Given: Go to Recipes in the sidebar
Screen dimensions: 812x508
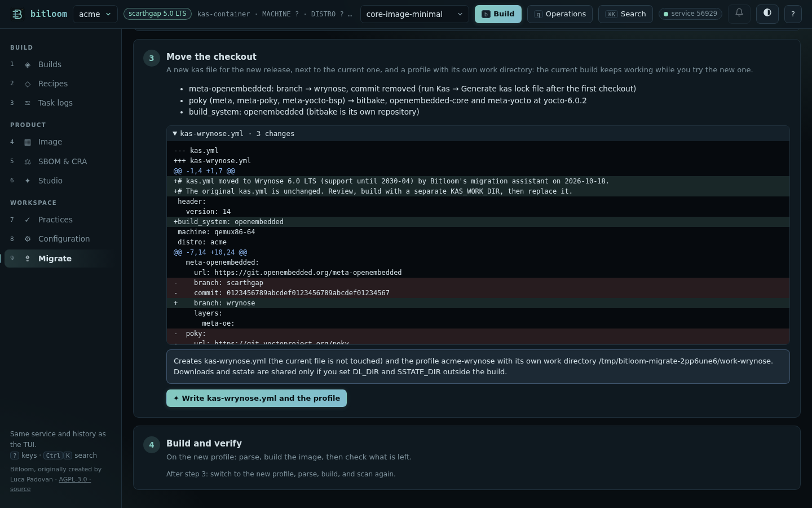Looking at the screenshot, I should pos(60,84).
